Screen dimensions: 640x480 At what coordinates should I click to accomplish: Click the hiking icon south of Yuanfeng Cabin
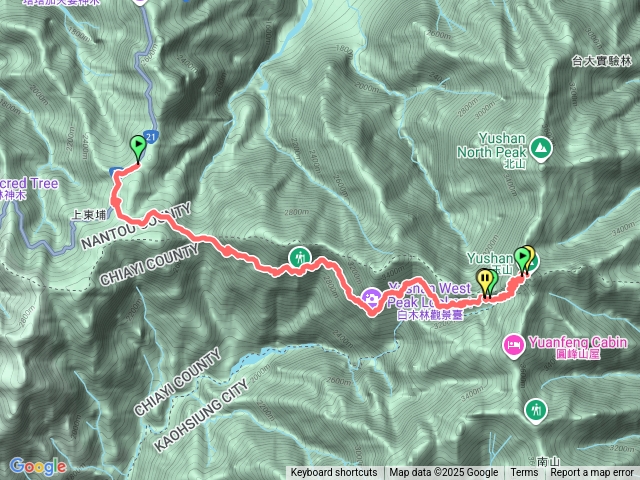536,411
